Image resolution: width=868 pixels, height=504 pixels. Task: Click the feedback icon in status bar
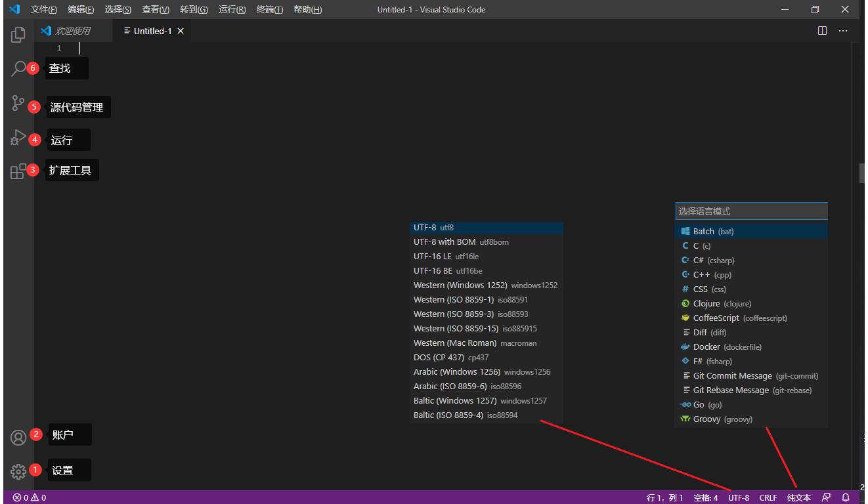point(826,497)
